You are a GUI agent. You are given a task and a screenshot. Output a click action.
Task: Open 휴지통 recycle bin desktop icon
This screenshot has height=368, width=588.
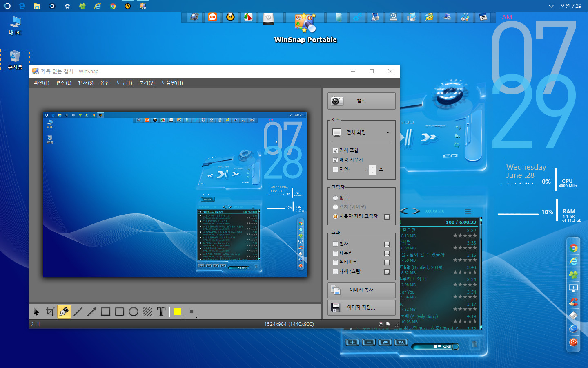click(15, 60)
